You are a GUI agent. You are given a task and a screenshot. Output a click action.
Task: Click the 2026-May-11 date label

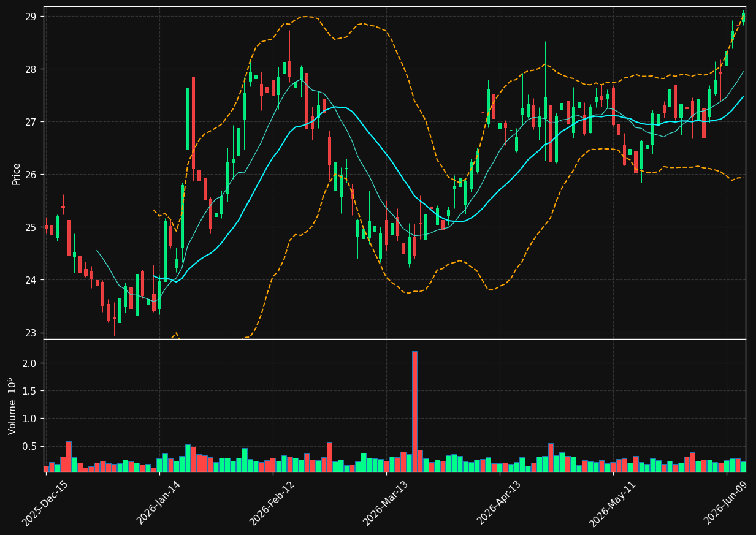(x=613, y=503)
